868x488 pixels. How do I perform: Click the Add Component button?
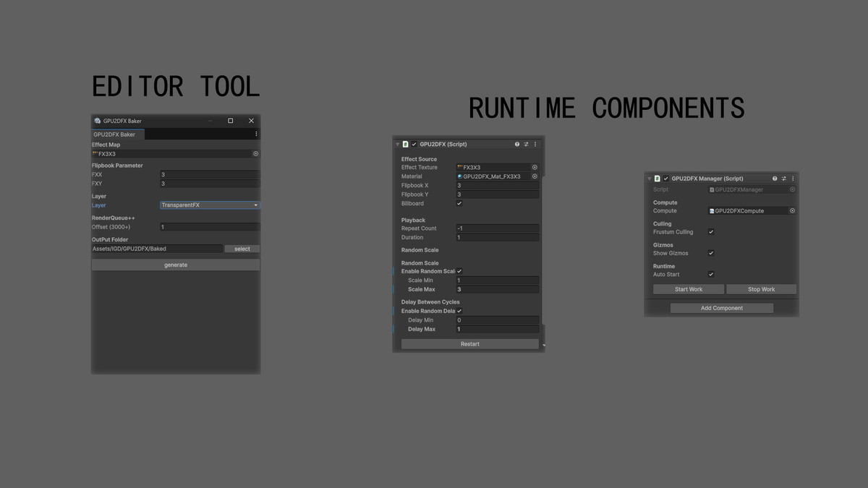[x=722, y=308]
